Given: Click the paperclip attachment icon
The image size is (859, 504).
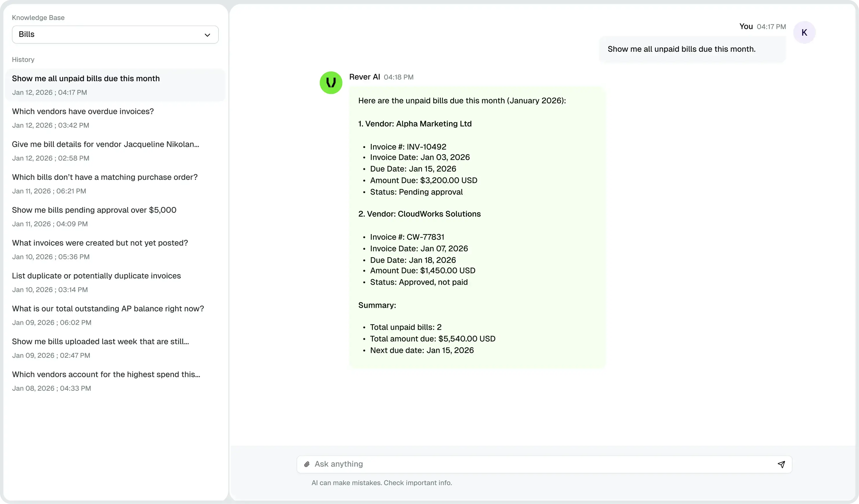Looking at the screenshot, I should (x=307, y=464).
